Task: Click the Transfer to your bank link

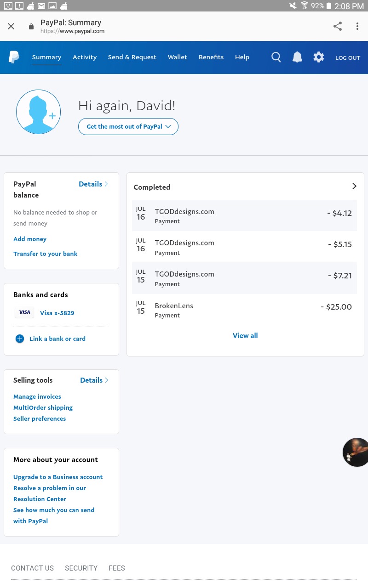Action: coord(46,254)
